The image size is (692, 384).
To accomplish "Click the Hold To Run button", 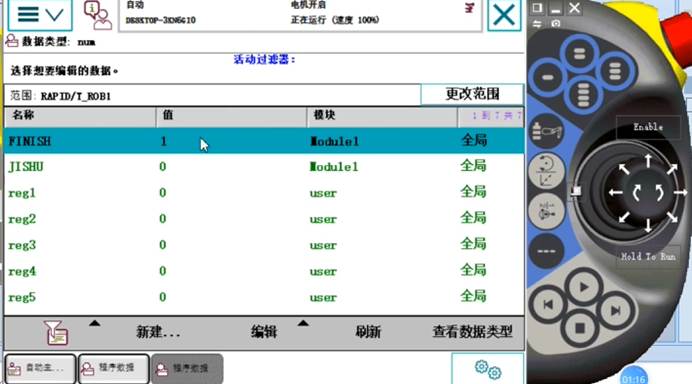I will (x=648, y=256).
